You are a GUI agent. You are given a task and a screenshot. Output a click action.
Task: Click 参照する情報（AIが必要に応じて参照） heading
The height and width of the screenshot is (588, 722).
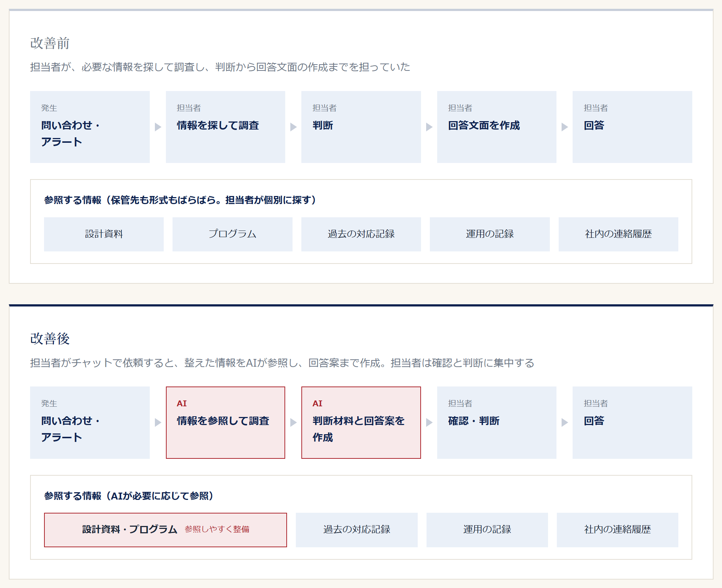[129, 496]
